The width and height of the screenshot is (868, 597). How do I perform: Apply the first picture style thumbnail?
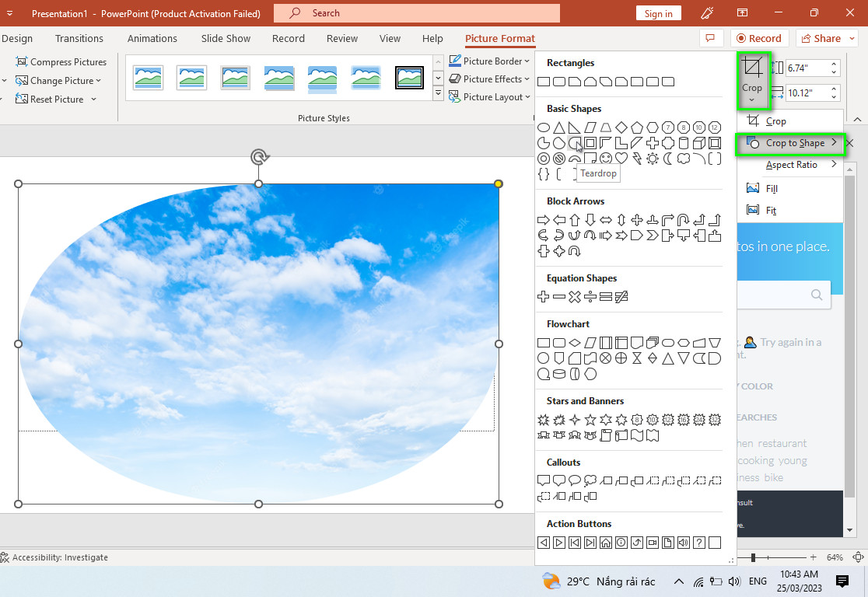tap(149, 78)
